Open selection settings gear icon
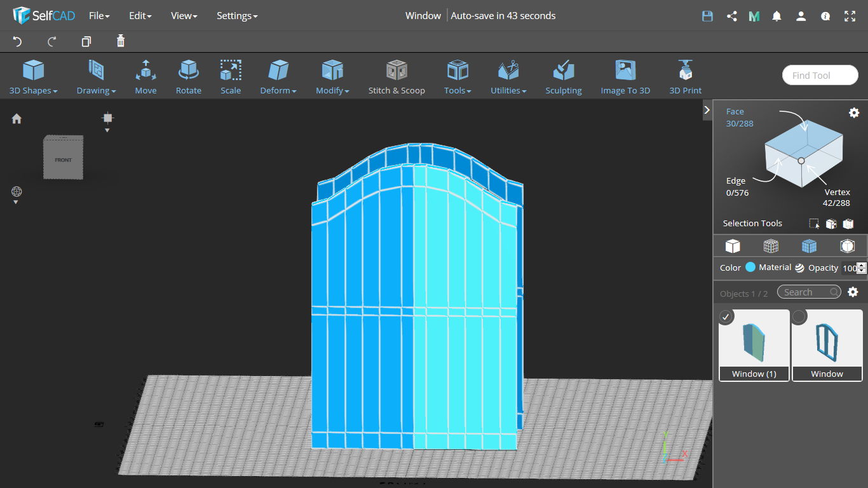868x488 pixels. pos(854,112)
